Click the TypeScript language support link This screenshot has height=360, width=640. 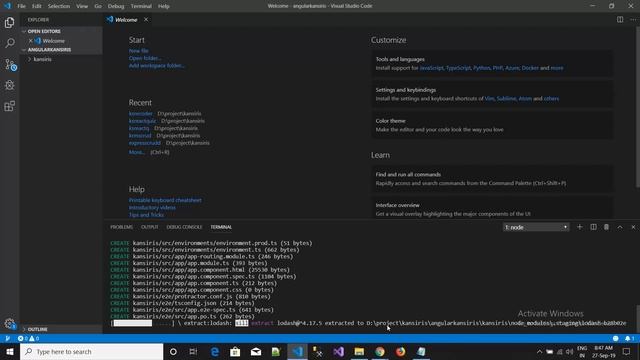tap(458, 68)
